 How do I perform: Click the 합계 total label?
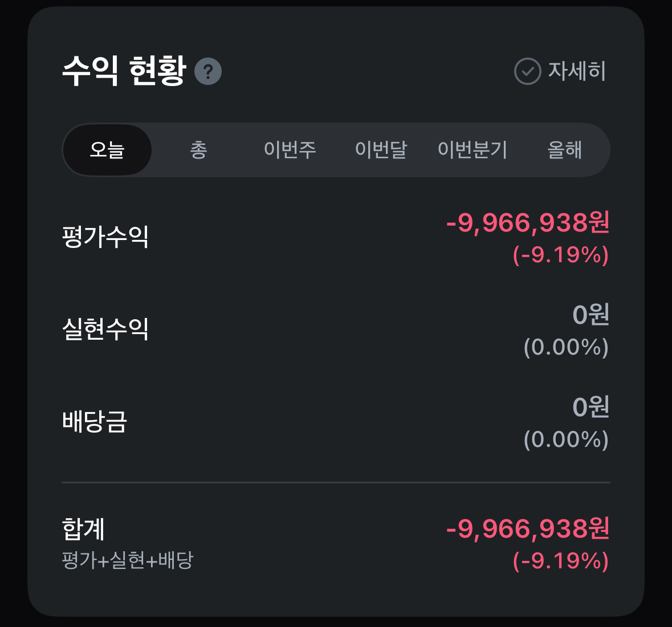point(83,529)
